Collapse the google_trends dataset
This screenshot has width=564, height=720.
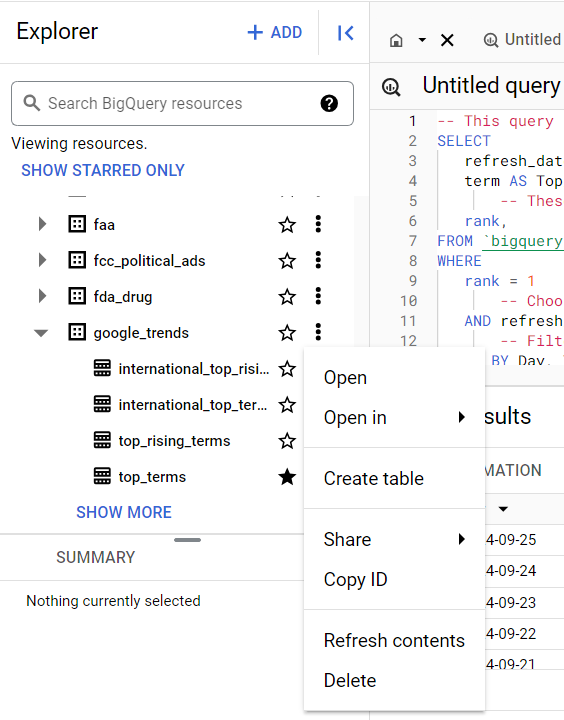[x=41, y=333]
